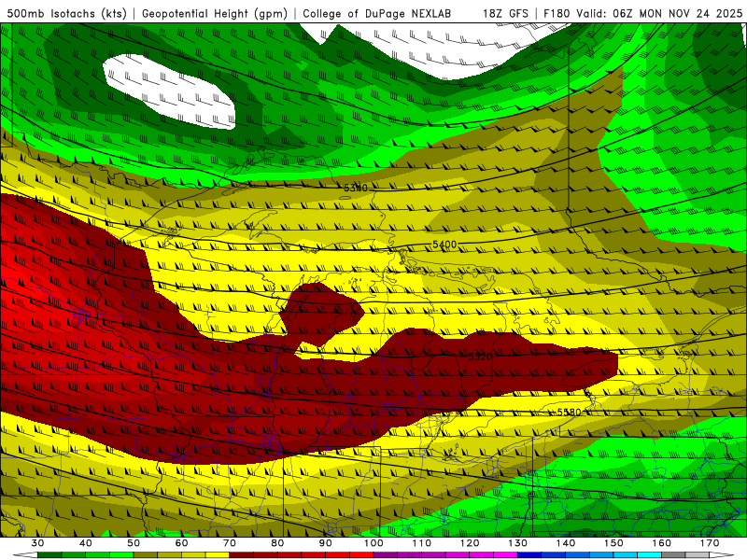The image size is (747, 560).
Task: Click the 80 label on the color scale
Action: 277,543
